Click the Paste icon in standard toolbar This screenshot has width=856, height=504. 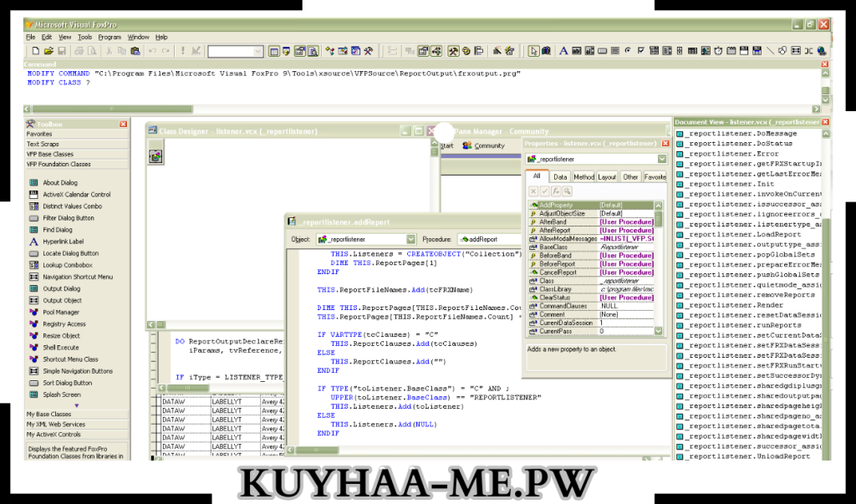coord(135,51)
